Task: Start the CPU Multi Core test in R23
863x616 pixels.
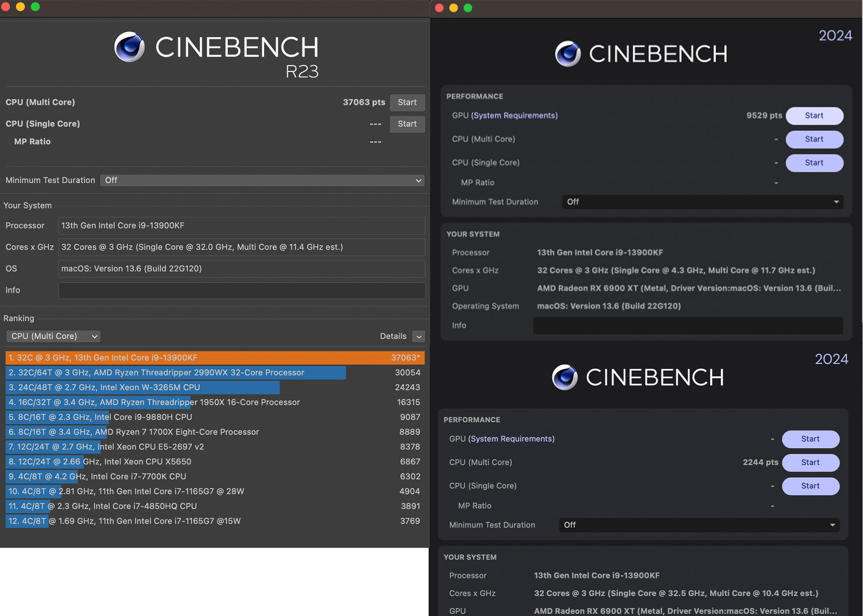Action: coord(407,102)
